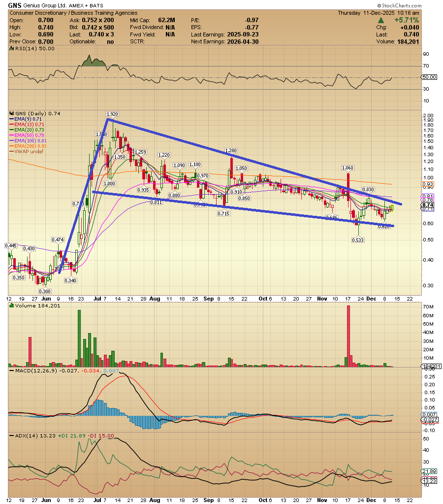
Task: Click the Next Earnings date 2026-04-30
Action: [243, 41]
